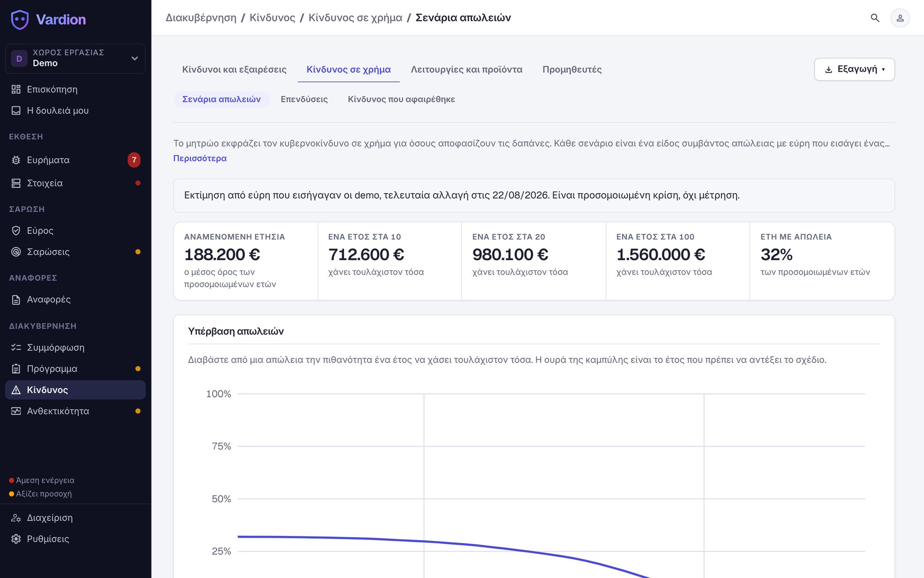Screen dimensions: 924x578
Task: Click the Διαχείριση user-gear icon
Action: pyautogui.click(x=16, y=518)
